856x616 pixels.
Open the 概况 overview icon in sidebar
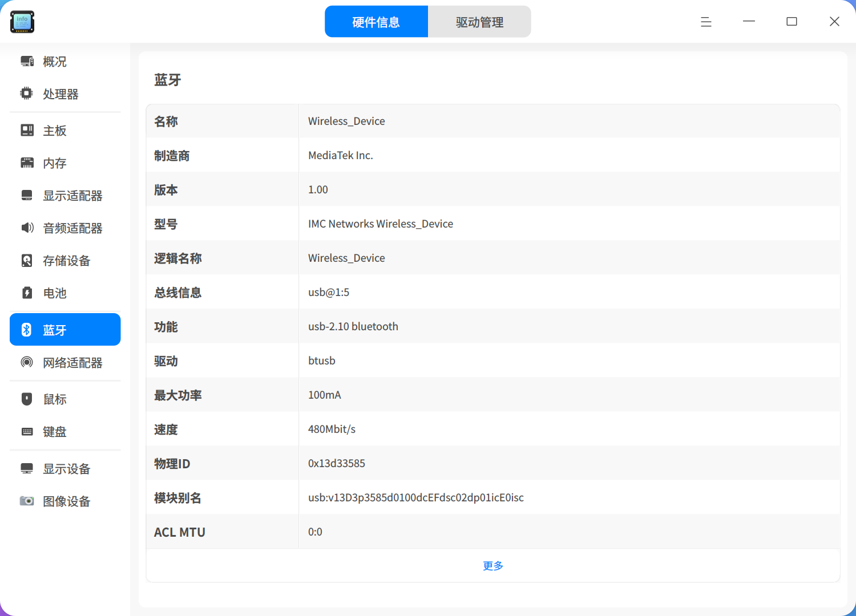(27, 61)
